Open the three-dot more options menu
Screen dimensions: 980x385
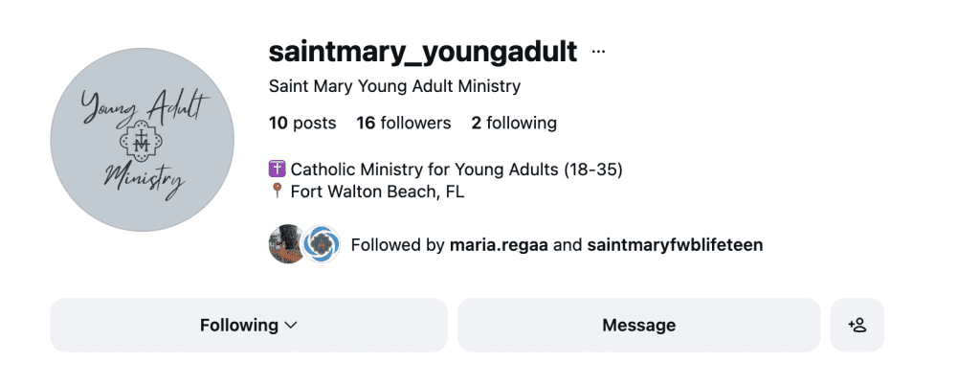tap(599, 52)
